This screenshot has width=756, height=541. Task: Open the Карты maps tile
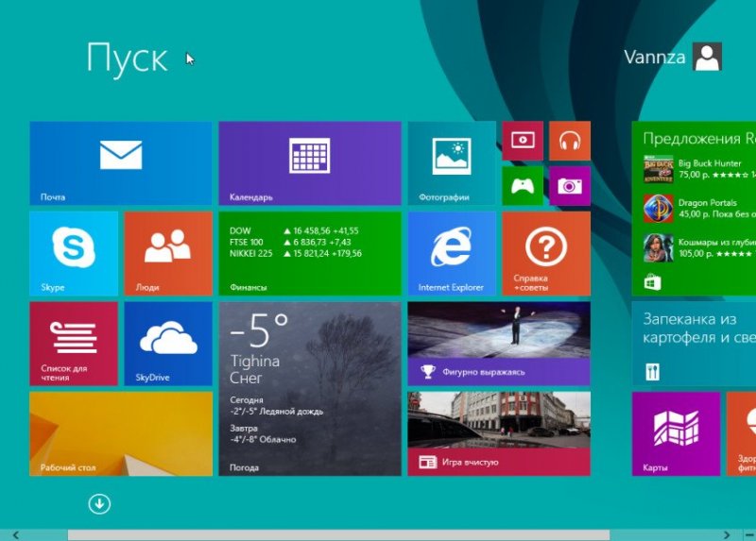click(x=676, y=433)
